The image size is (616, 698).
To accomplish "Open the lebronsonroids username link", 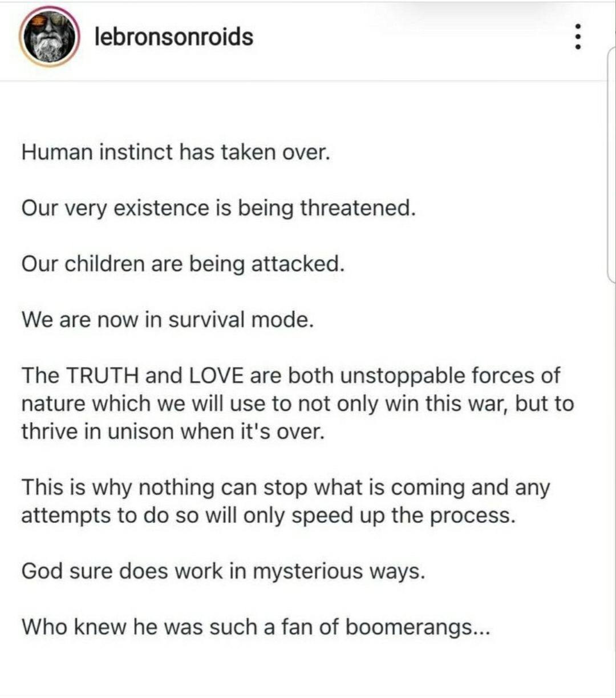I will pos(173,37).
